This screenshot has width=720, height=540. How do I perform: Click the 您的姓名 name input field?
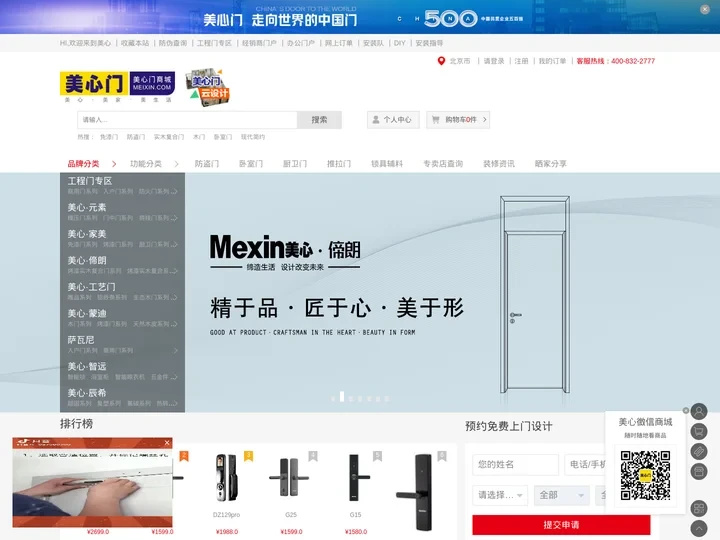point(515,465)
